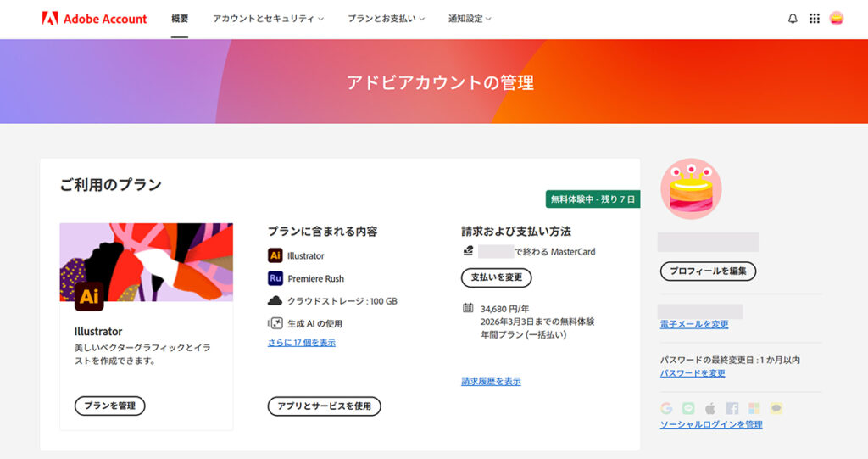Click the ご利用のプラン heading
Screen dimensions: 868x459
click(x=111, y=185)
